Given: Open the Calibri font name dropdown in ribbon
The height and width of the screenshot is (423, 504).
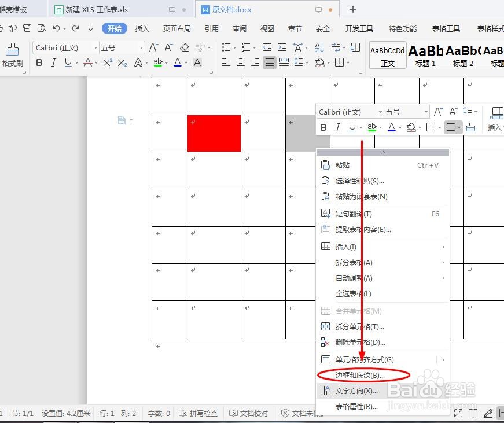Looking at the screenshot, I should click(x=95, y=47).
